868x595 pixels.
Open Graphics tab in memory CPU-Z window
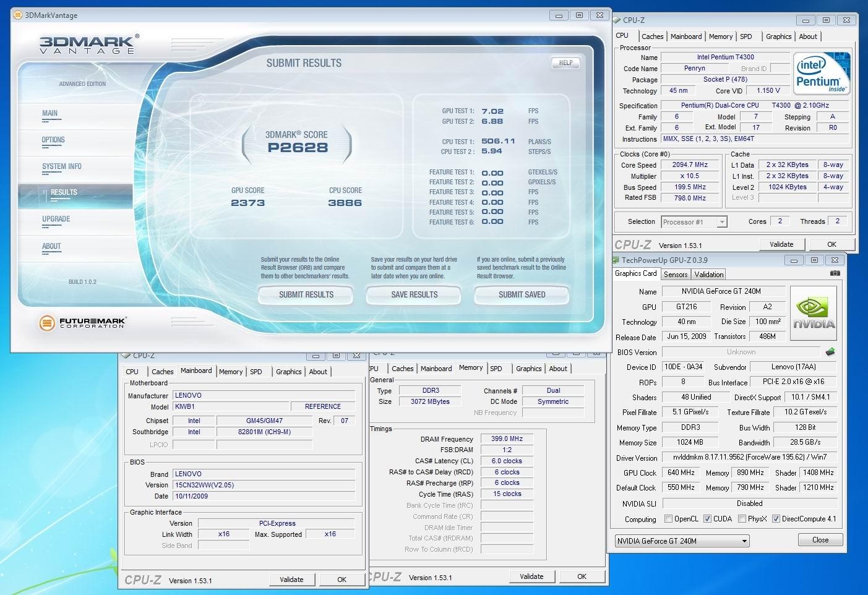point(528,369)
